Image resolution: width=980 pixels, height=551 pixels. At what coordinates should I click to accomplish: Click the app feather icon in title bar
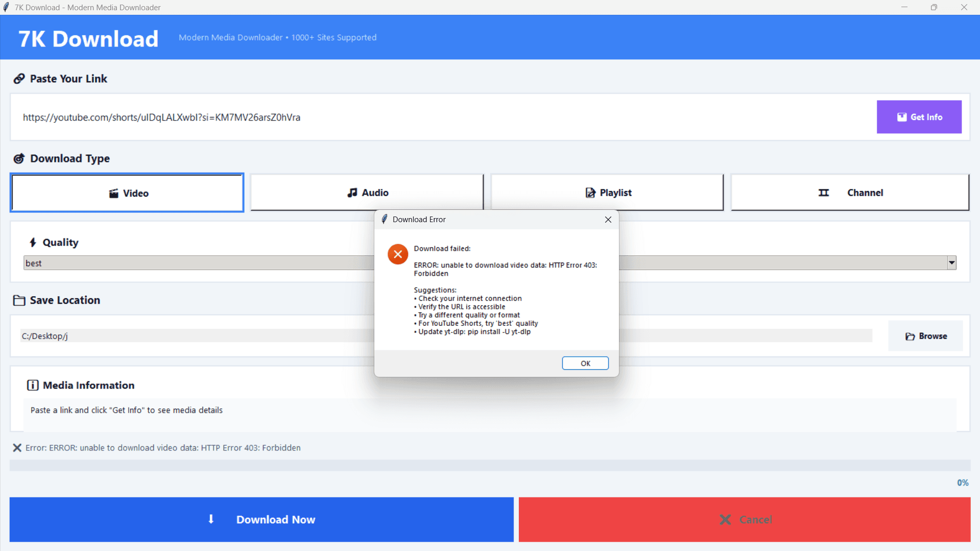click(6, 7)
